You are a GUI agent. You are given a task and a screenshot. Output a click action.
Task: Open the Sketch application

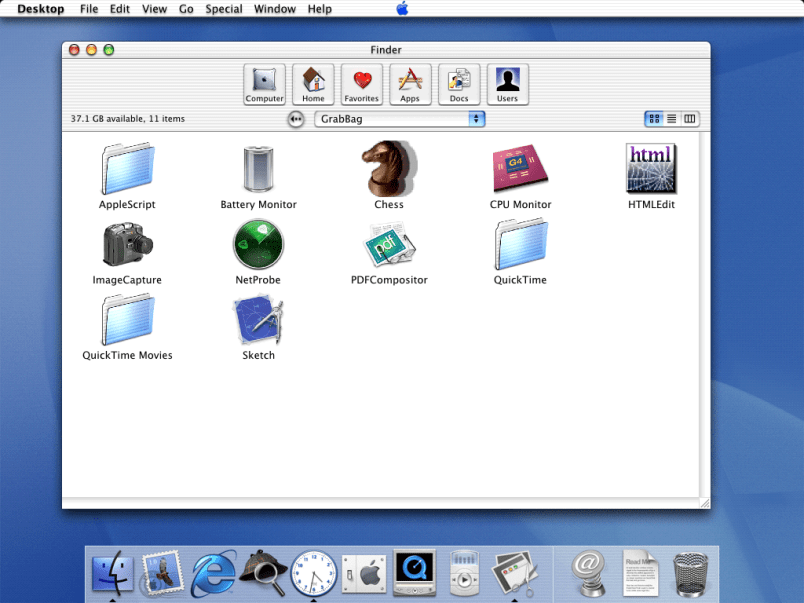point(258,321)
